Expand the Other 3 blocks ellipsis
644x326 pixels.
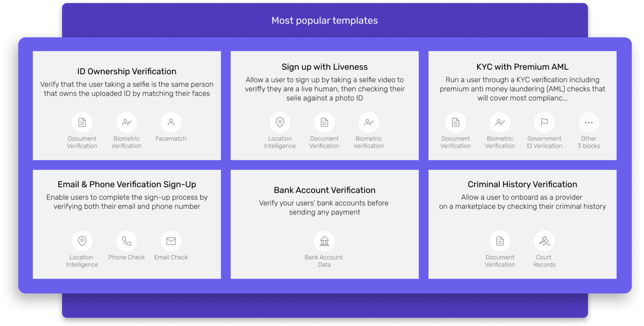coord(589,123)
